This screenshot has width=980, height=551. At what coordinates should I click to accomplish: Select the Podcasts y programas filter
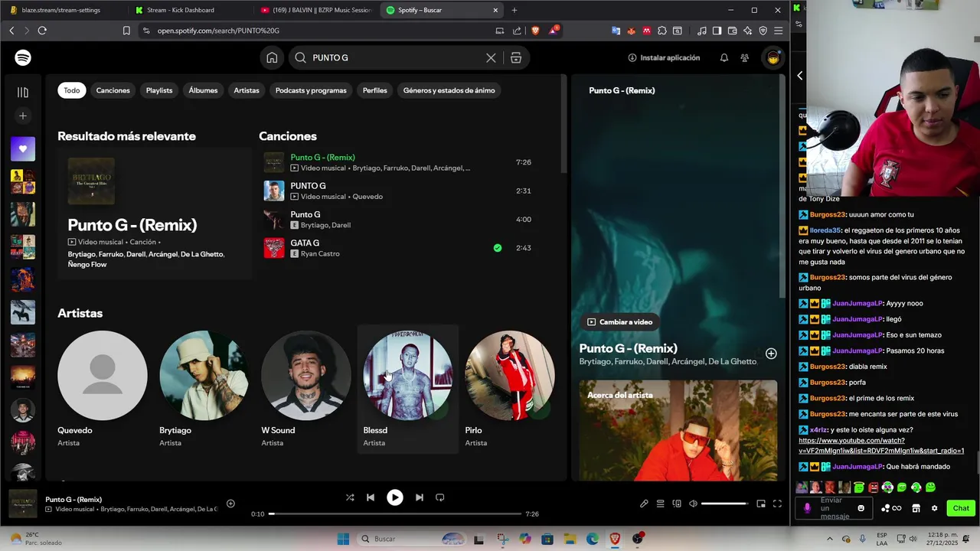311,90
